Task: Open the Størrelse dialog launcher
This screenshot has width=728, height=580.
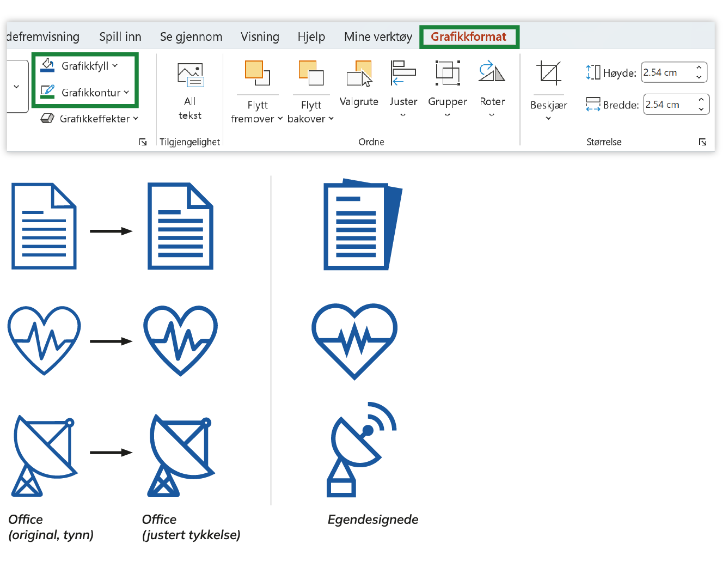Action: 702,142
